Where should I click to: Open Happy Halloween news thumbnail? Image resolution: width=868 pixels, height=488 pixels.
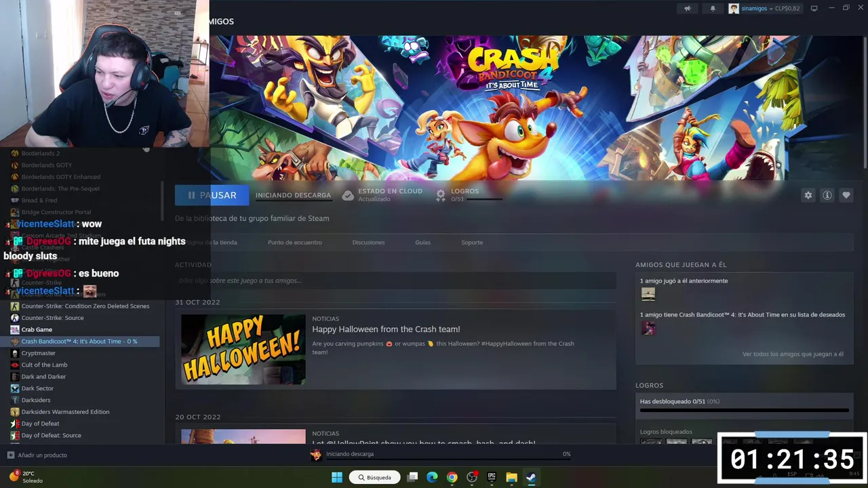[243, 349]
